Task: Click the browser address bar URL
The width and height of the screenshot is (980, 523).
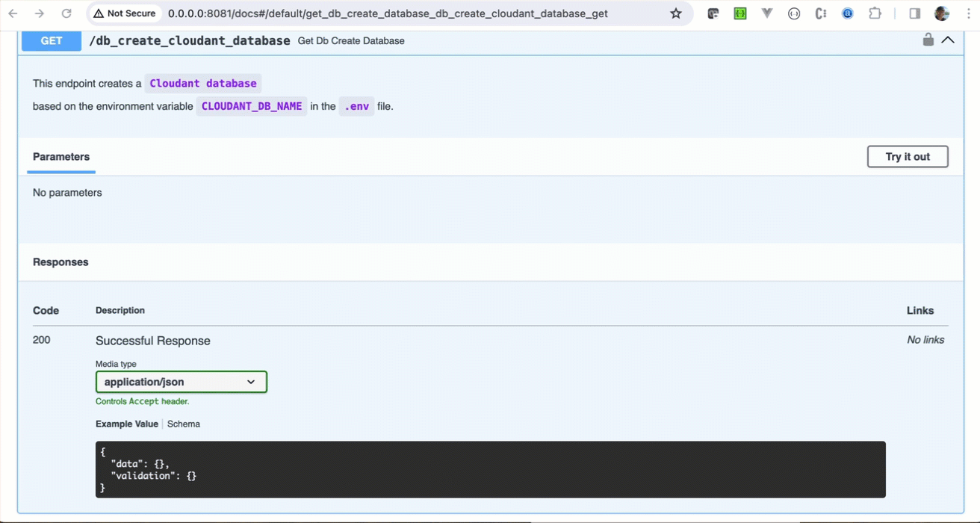Action: tap(388, 13)
